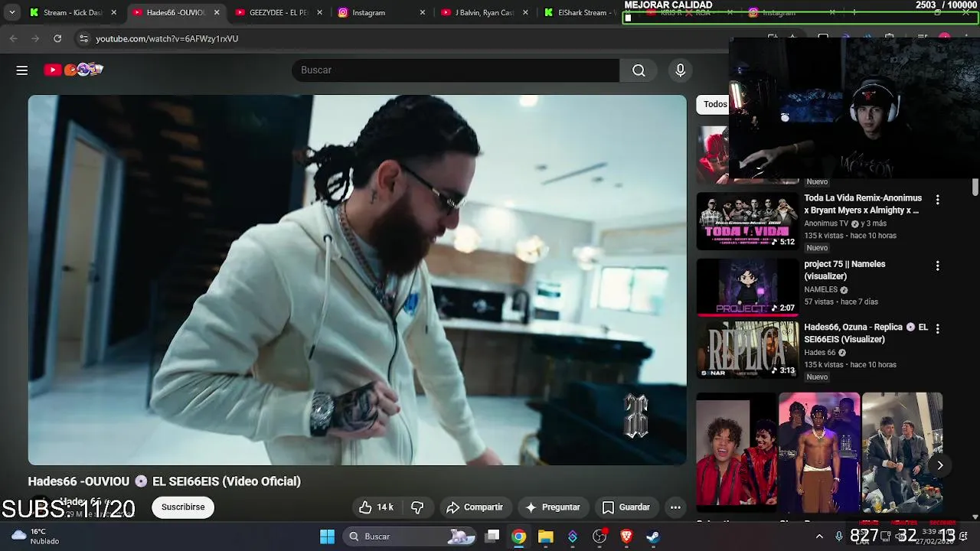The image size is (980, 551).
Task: Open project 75 || Nameles visualizer title
Action: [844, 270]
